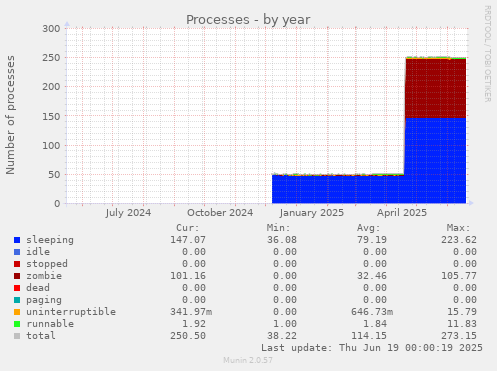The height and width of the screenshot is (371, 497).
Task: Click the 'Avg:' column header
Action: point(368,228)
